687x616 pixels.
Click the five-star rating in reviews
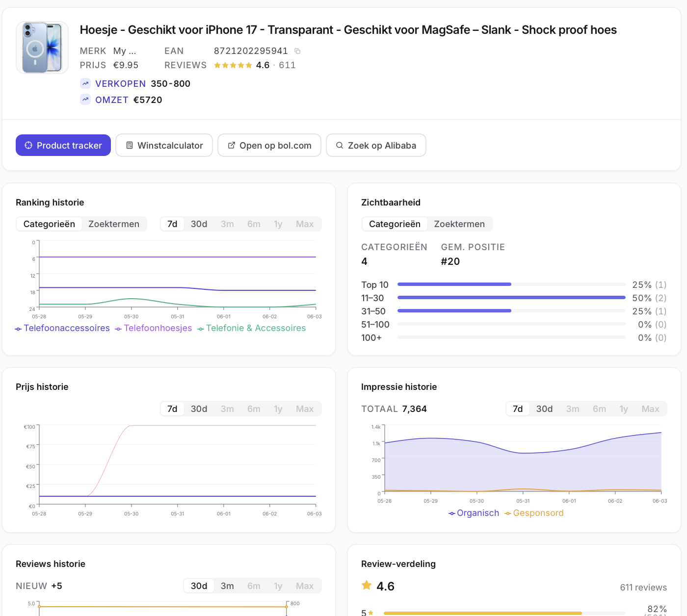click(233, 65)
